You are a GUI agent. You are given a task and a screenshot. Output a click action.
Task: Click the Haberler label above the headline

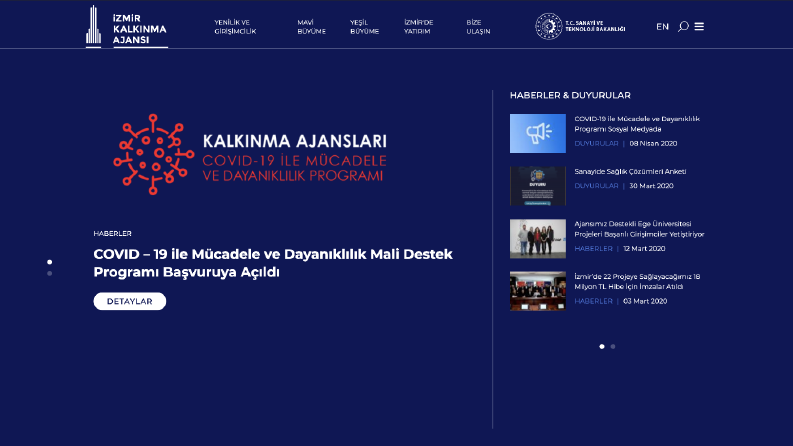coord(112,234)
